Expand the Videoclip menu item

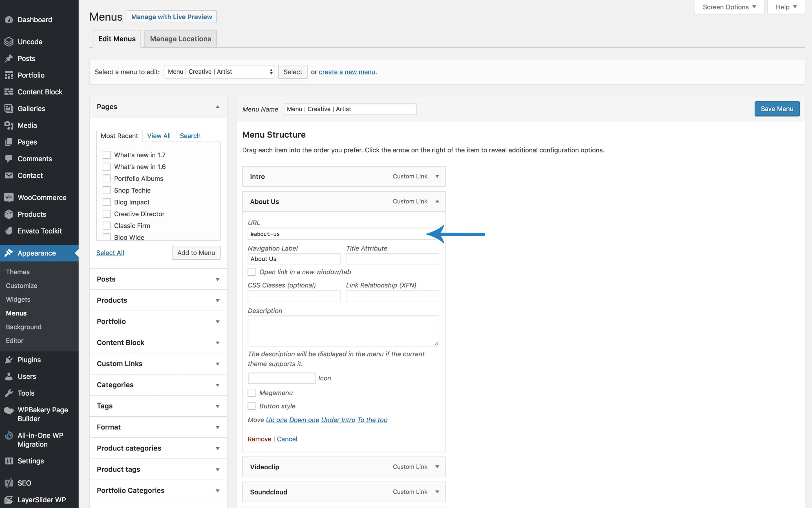coord(437,467)
